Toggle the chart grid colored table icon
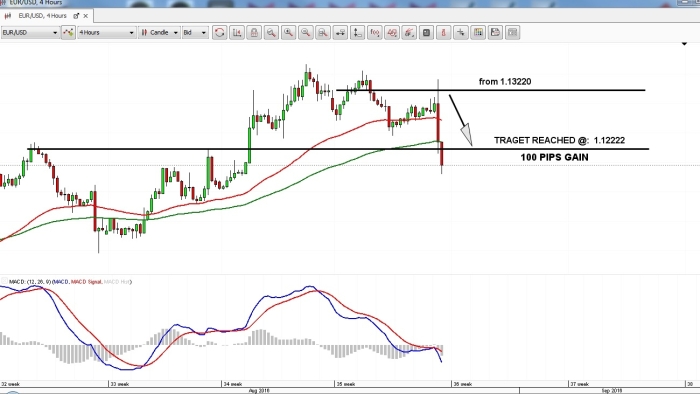Screen dimensions: 700x394 tap(478, 33)
